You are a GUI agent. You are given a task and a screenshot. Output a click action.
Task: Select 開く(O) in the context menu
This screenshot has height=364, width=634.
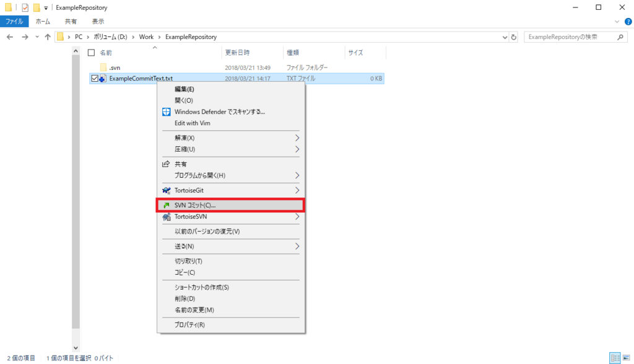230,100
